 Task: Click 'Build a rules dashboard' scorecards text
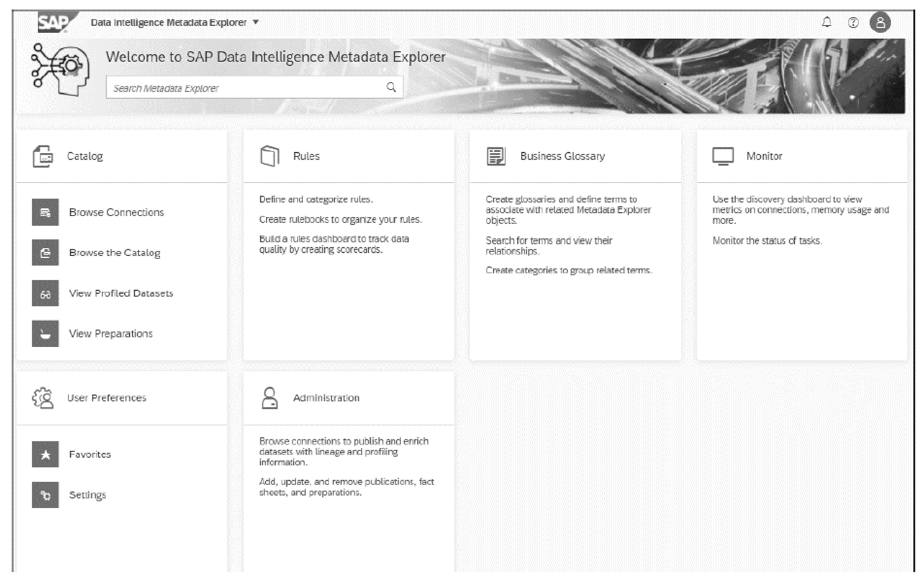coord(334,244)
